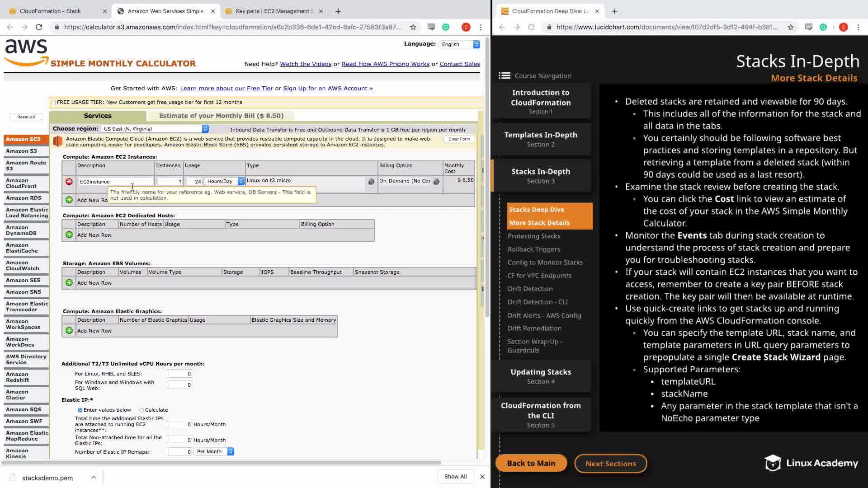The height and width of the screenshot is (488, 868).
Task: Click the EC2Instance description input field
Action: click(x=115, y=182)
